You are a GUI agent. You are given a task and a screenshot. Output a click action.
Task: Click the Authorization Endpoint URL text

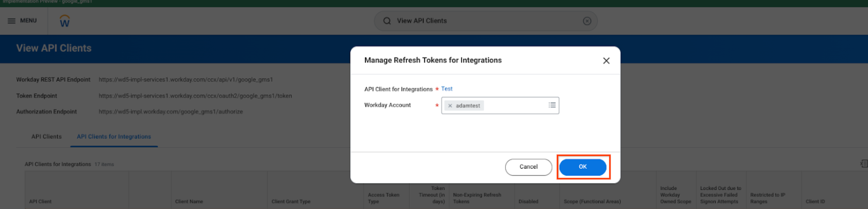(171, 112)
